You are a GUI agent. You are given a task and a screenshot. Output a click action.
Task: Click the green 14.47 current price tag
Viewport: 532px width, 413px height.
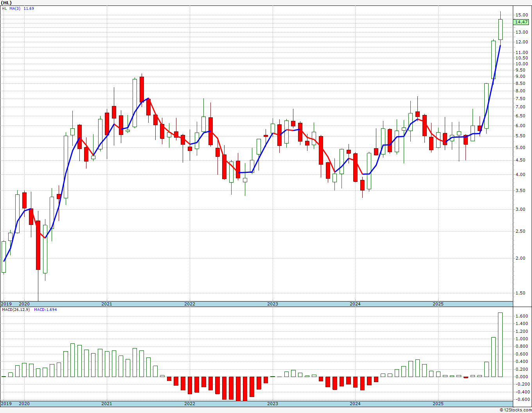coord(521,22)
